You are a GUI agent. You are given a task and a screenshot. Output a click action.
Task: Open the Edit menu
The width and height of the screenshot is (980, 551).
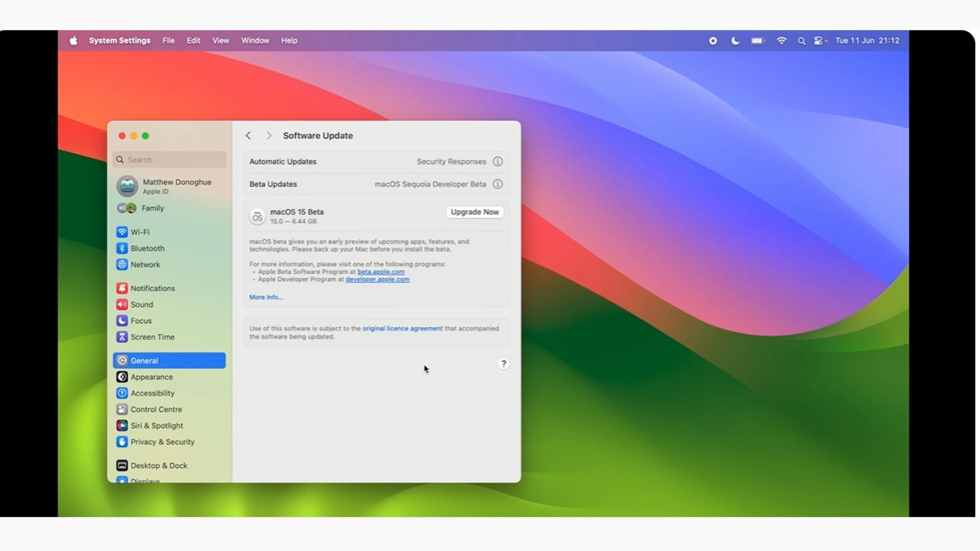point(193,41)
